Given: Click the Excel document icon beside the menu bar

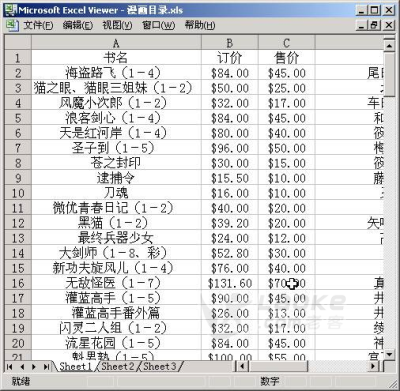Looking at the screenshot, I should 12,25.
